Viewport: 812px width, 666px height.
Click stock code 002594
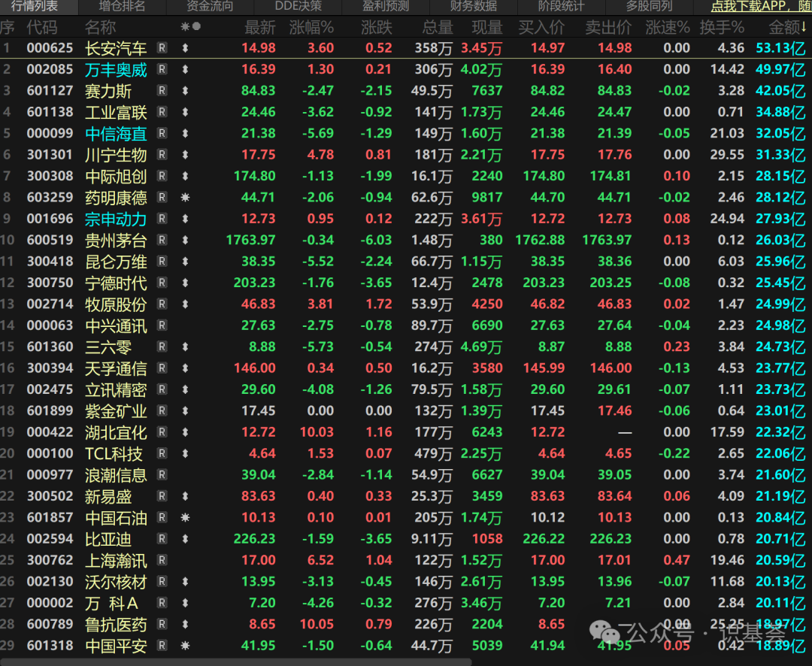click(50, 539)
